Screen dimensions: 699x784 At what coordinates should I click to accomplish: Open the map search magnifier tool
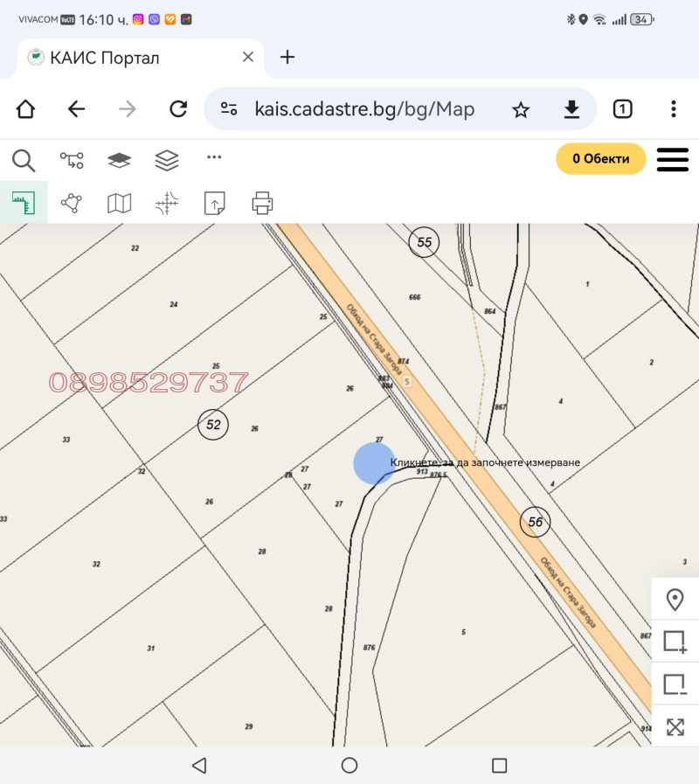[24, 160]
